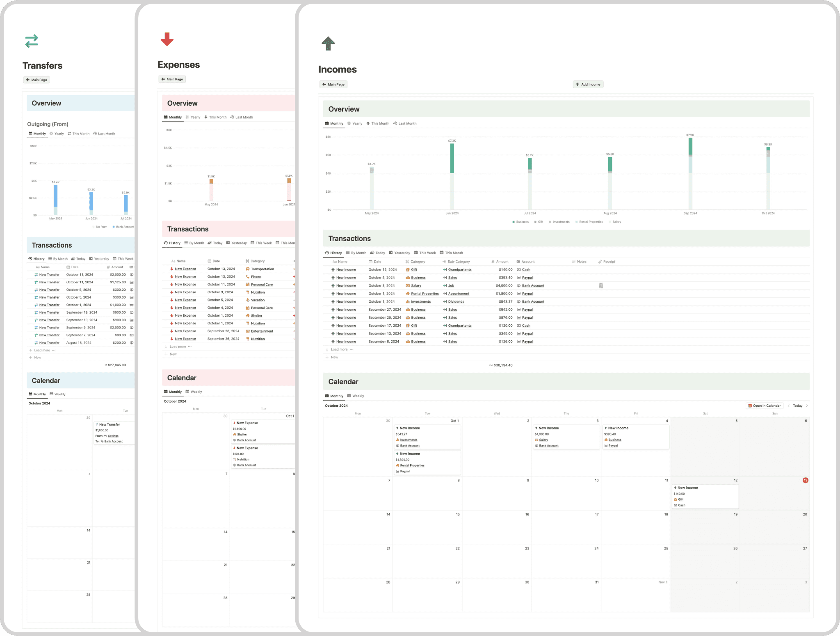Click the green Incomes arrow page icon
The width and height of the screenshot is (840, 636).
tap(328, 43)
